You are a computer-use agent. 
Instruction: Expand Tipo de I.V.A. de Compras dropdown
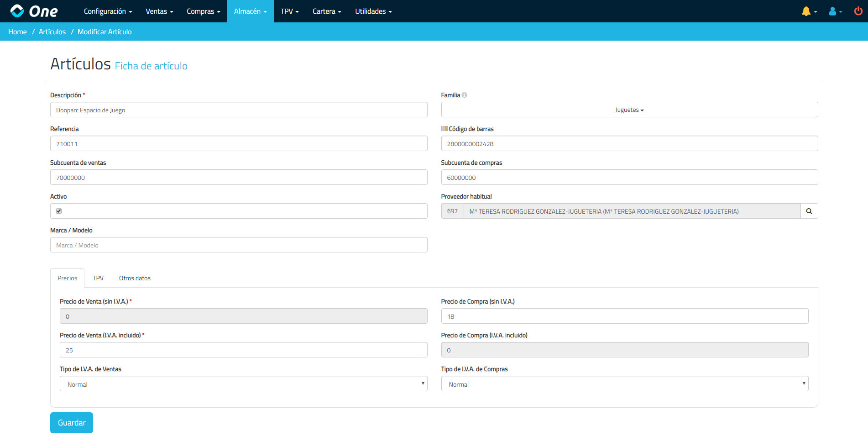pyautogui.click(x=624, y=384)
